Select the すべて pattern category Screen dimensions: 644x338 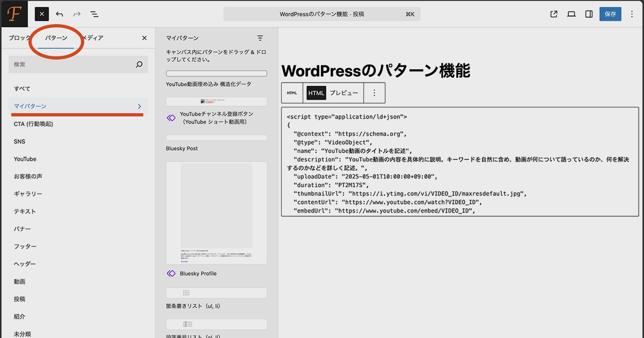[78, 89]
